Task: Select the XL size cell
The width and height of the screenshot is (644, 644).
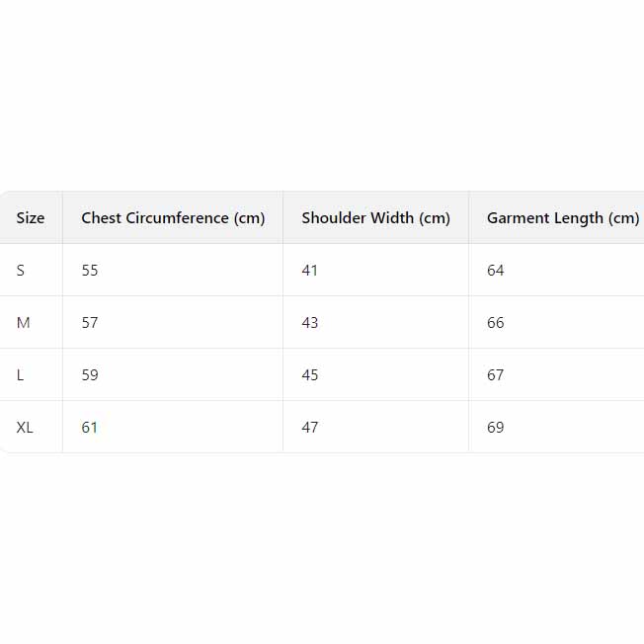Action: (25, 428)
